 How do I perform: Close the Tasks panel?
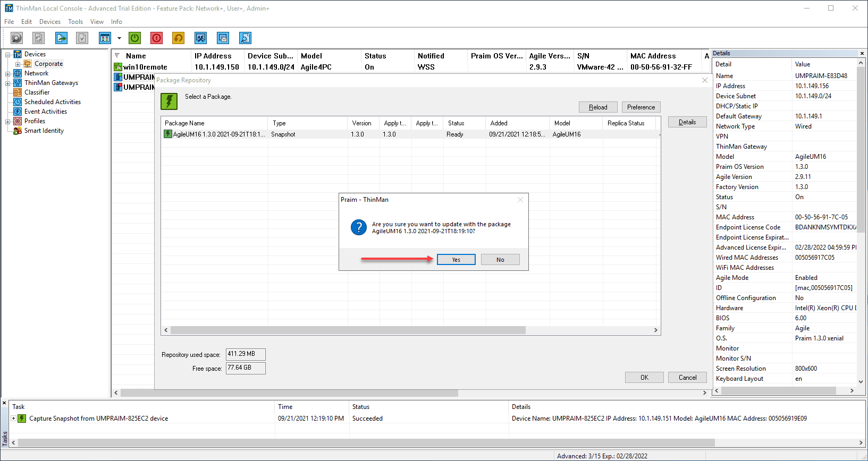4,403
